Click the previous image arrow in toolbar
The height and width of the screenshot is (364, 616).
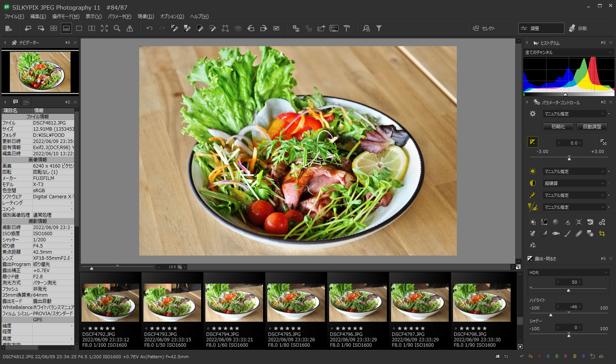(x=28, y=28)
